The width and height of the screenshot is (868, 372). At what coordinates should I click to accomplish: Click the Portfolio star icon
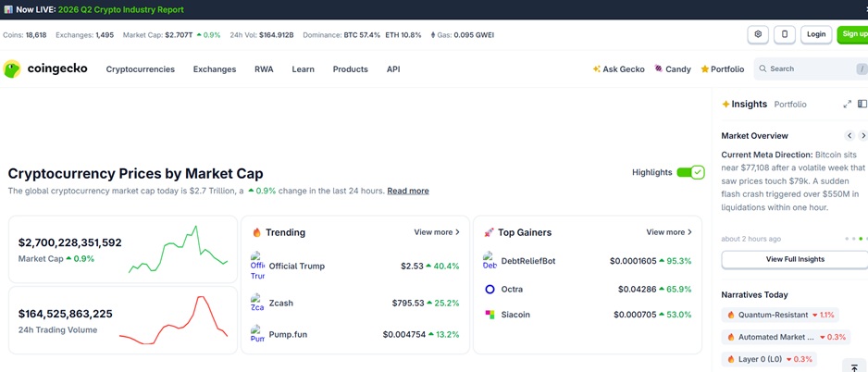click(705, 69)
